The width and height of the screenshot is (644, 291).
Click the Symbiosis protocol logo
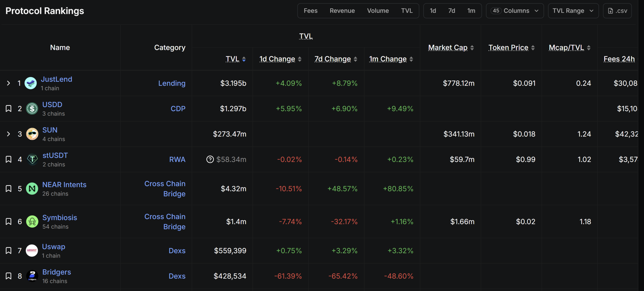click(32, 222)
